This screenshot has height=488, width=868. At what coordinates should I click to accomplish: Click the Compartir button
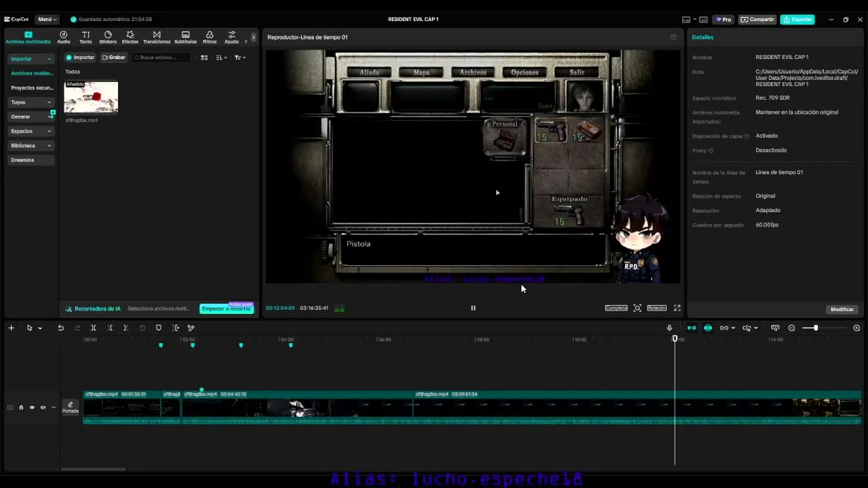(x=757, y=20)
